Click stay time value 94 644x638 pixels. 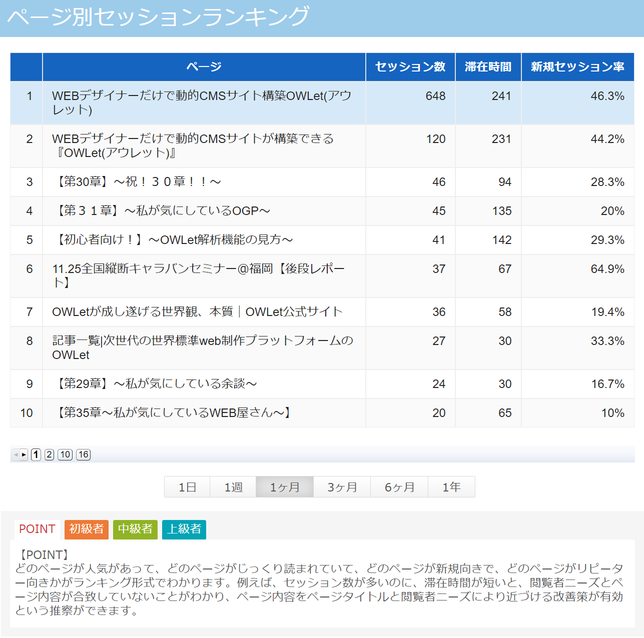[505, 182]
